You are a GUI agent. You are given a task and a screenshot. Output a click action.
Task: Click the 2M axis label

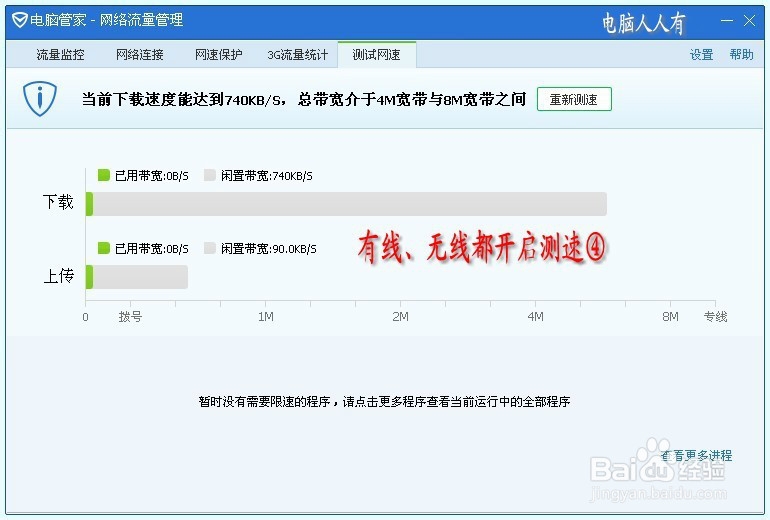(400, 317)
